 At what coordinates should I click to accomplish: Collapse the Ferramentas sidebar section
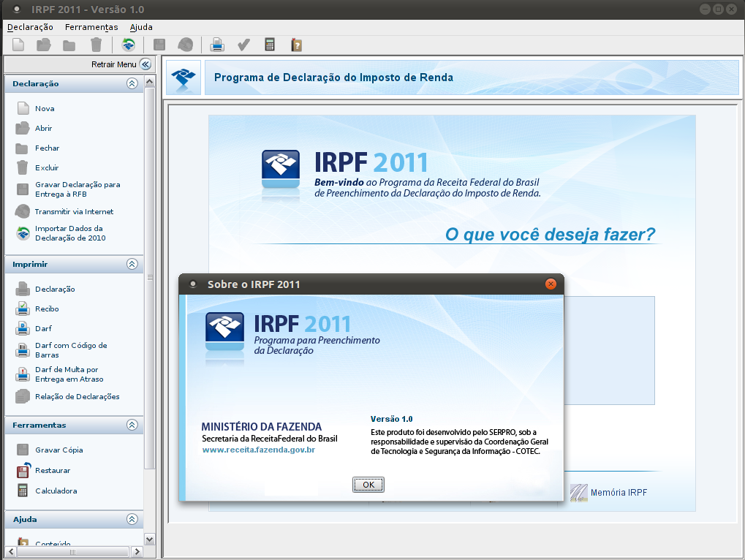coord(132,425)
